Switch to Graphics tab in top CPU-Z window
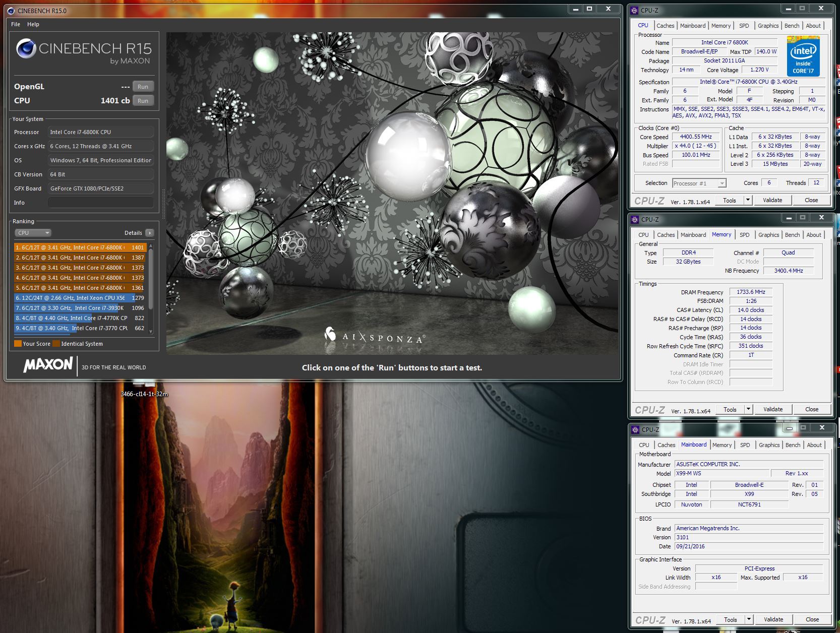 coord(768,26)
